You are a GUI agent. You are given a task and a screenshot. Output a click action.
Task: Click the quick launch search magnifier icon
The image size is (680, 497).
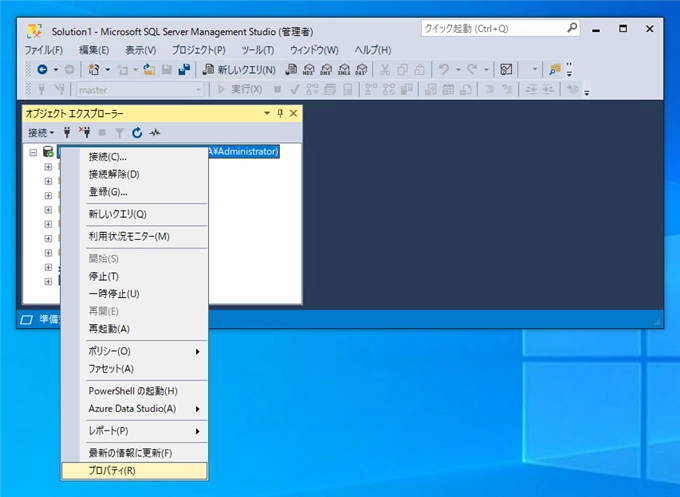(x=572, y=28)
